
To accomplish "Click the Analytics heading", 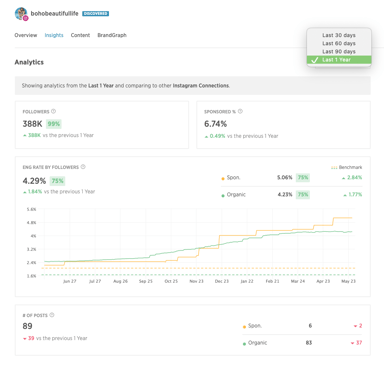I will [29, 62].
